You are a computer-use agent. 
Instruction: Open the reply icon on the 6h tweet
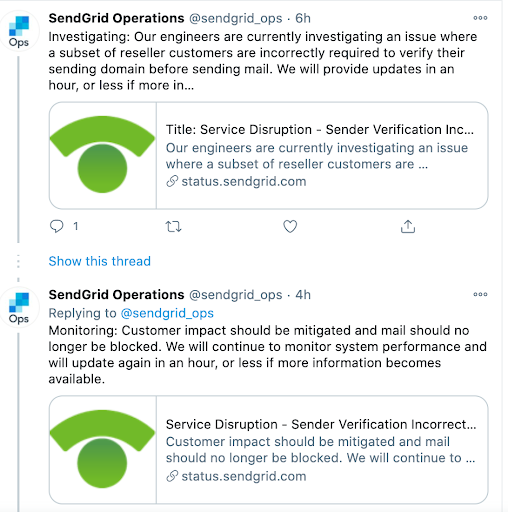pos(56,226)
